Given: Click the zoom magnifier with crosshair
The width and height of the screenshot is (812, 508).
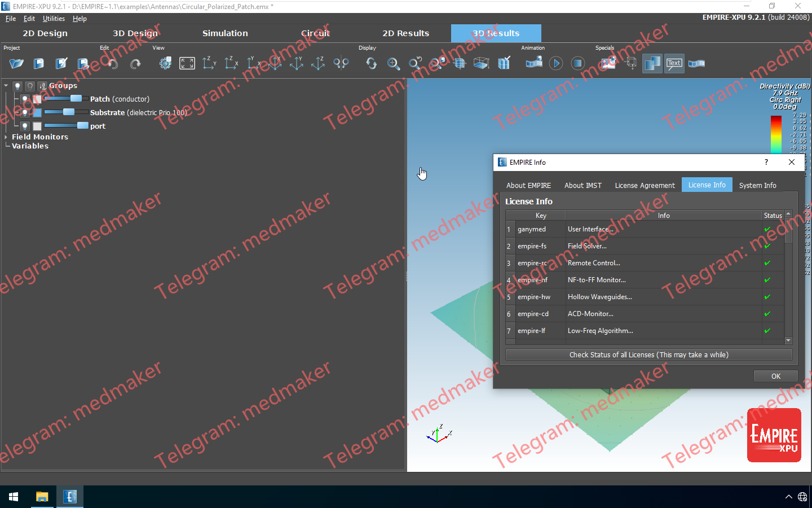Looking at the screenshot, I should (x=394, y=63).
